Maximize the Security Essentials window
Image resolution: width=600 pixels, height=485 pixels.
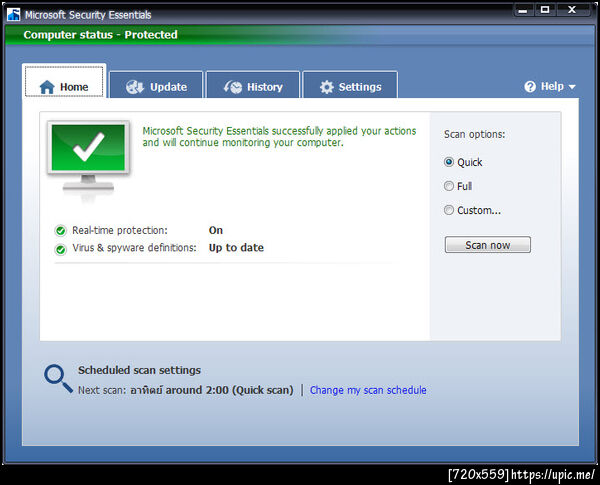[545, 10]
